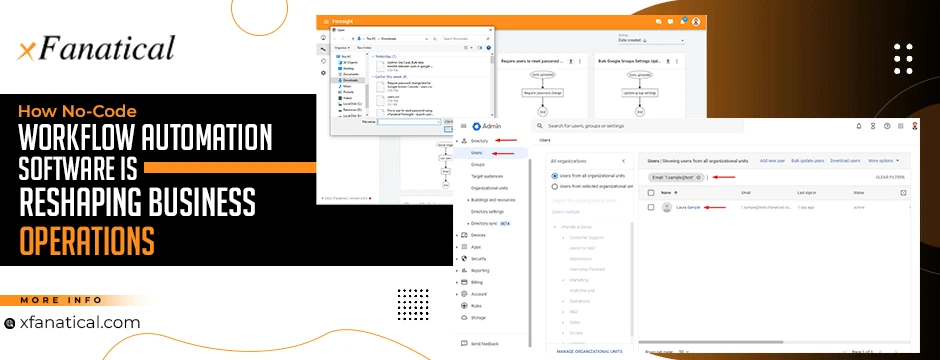Image resolution: width=940 pixels, height=360 pixels.
Task: Open Groups in the Directory menu
Action: [478, 164]
